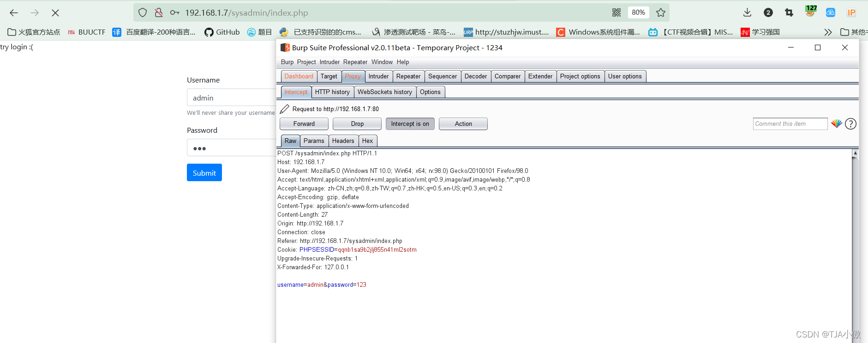Click the browser back arrow
Viewport: 868px width, 343px height.
14,13
